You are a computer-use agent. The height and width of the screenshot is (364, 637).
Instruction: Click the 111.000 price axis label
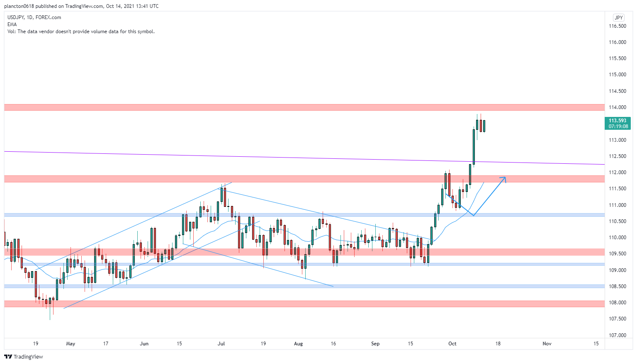(617, 205)
